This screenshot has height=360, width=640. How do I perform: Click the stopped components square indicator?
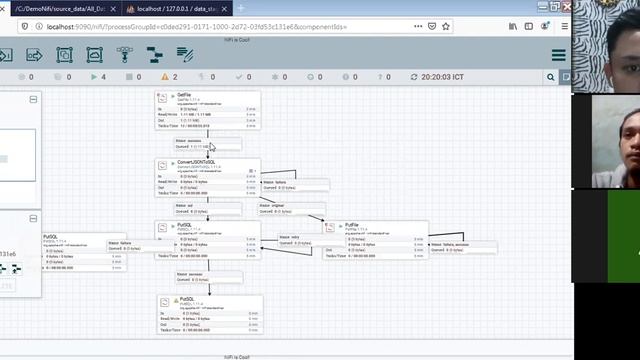(x=129, y=77)
